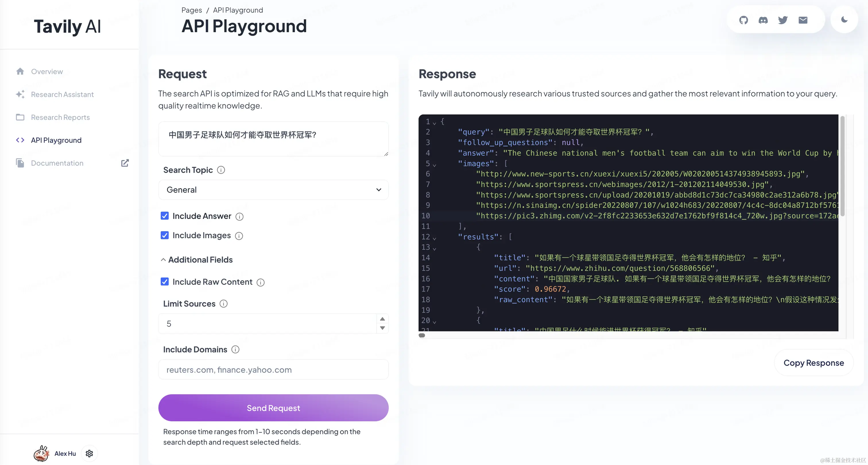Go to Research Reports page

[x=60, y=117]
